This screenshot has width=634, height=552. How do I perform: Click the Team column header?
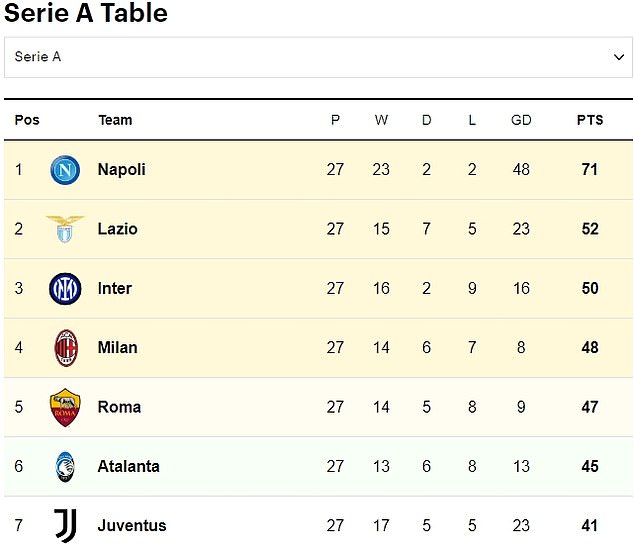pyautogui.click(x=115, y=120)
